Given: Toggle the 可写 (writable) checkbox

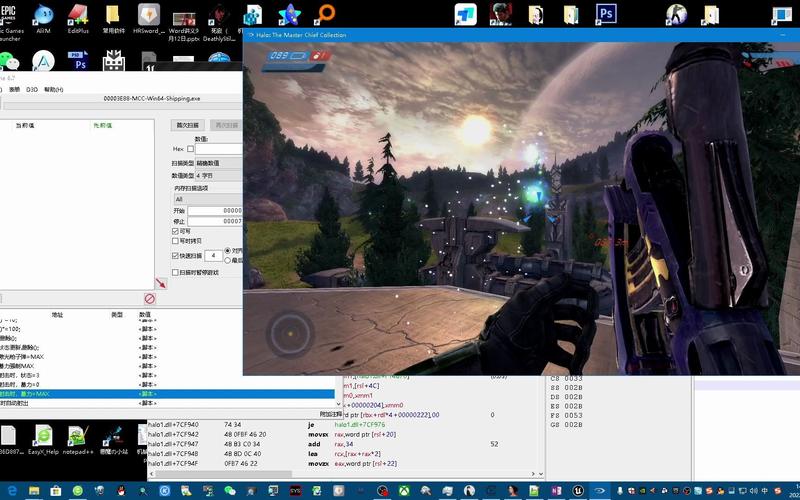Looking at the screenshot, I should [x=176, y=230].
